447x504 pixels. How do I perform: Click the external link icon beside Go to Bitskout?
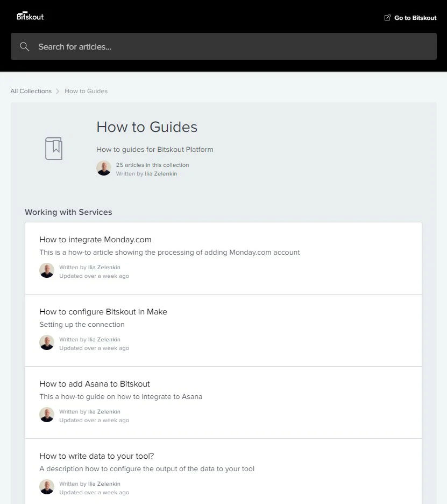(x=387, y=18)
